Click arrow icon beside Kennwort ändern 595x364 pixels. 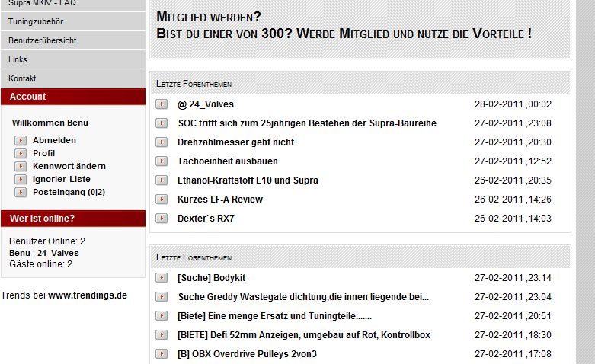click(21, 166)
